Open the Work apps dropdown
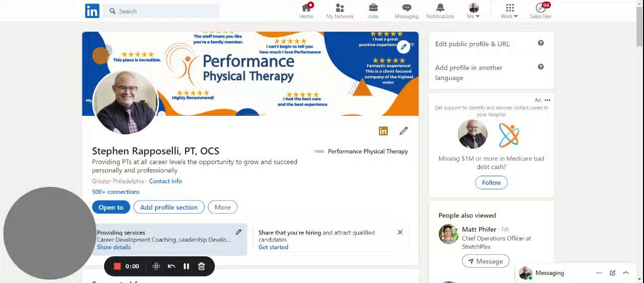Image resolution: width=644 pixels, height=283 pixels. click(x=510, y=11)
